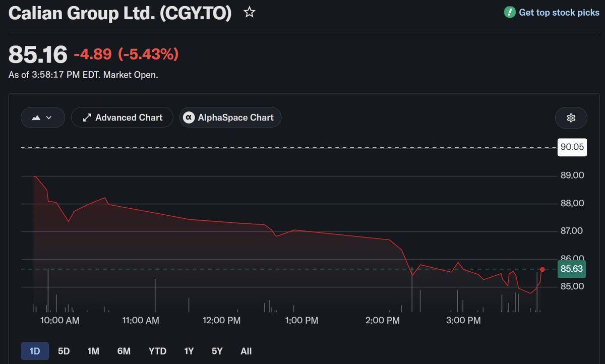Select the 5Y time range
This screenshot has width=605, height=364.
[x=217, y=351]
